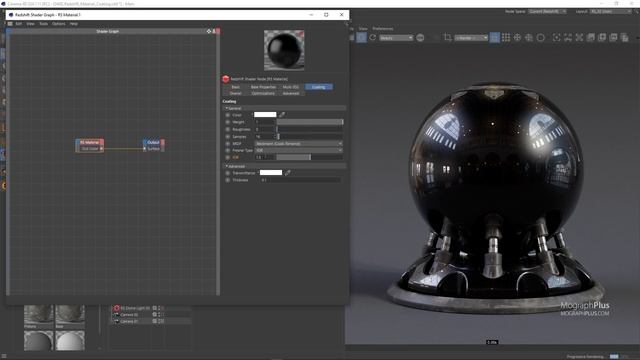The image size is (640, 360).
Task: Click the highlighted blue render button in RenderView
Action: (361, 38)
